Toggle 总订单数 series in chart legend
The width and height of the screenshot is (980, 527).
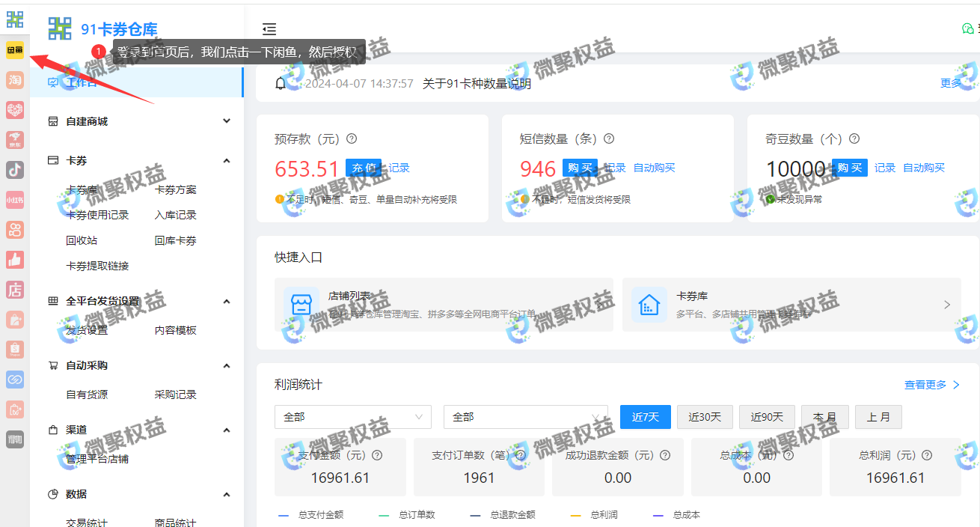coord(407,515)
